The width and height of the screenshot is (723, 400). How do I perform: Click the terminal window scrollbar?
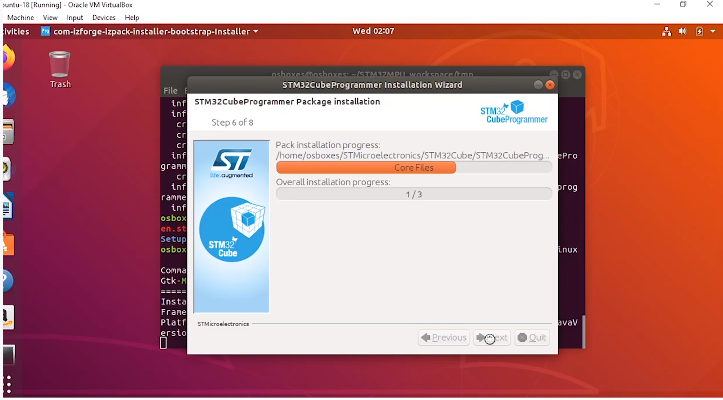click(582, 332)
